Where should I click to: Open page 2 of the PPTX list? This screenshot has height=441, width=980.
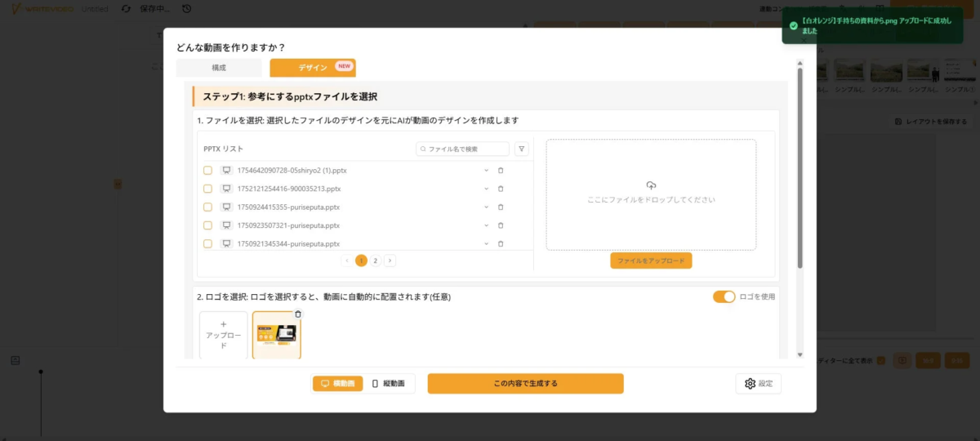coord(375,261)
